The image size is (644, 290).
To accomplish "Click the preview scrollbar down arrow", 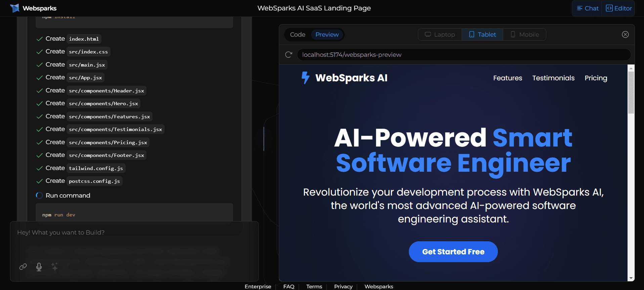I will (x=631, y=278).
